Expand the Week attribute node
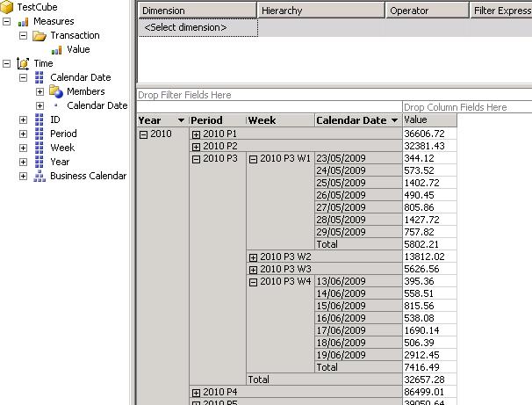532x405 pixels. point(23,148)
